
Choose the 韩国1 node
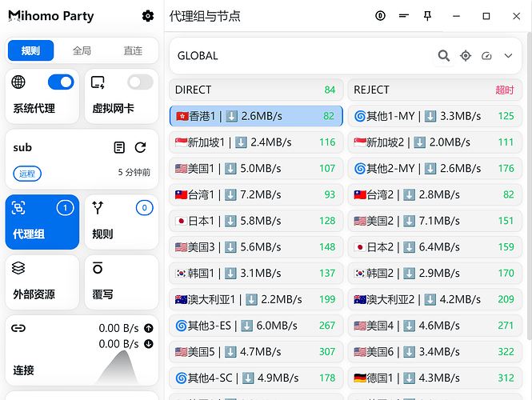click(x=256, y=273)
